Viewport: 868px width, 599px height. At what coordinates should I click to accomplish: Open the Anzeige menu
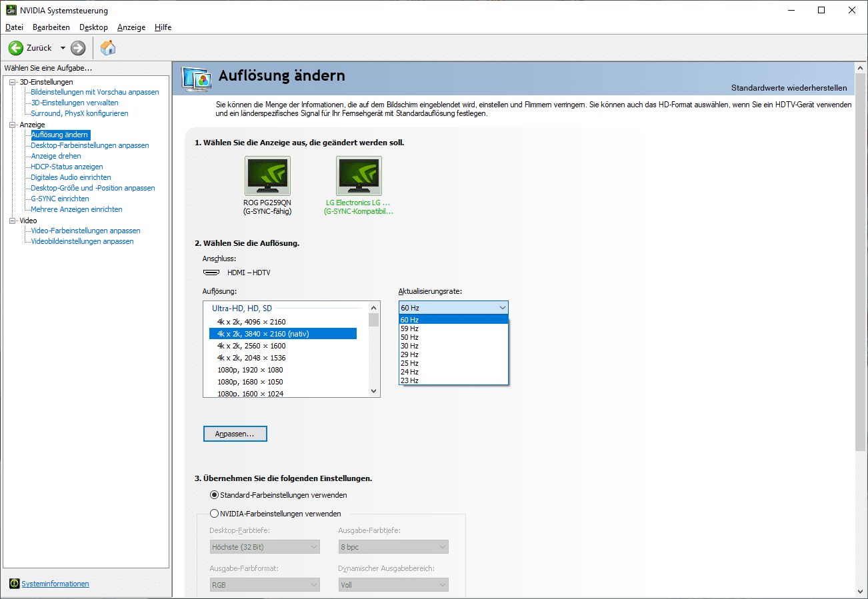pyautogui.click(x=131, y=27)
